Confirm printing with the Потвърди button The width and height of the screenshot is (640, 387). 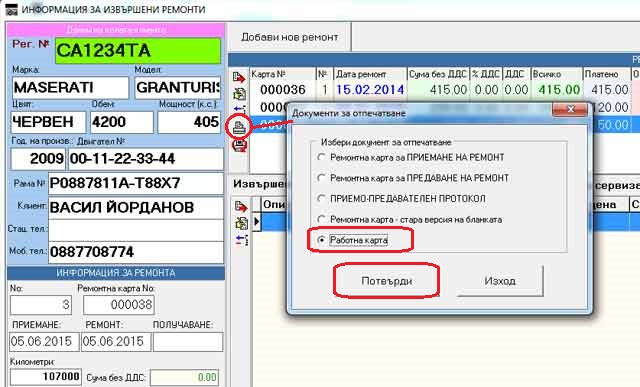pos(387,281)
